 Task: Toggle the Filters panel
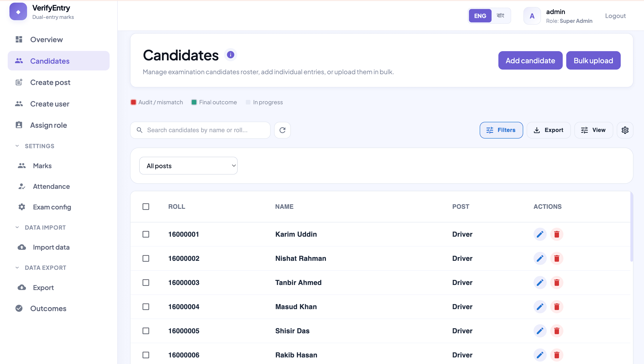coord(501,130)
